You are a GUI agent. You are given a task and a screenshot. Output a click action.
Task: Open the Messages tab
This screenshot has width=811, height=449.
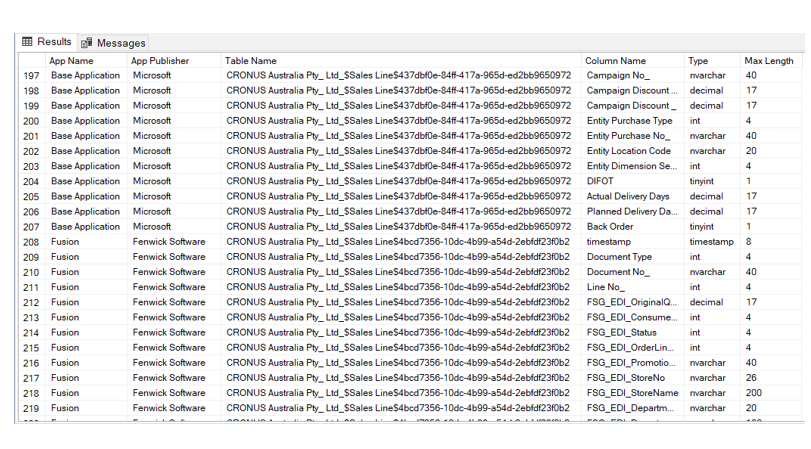[113, 43]
